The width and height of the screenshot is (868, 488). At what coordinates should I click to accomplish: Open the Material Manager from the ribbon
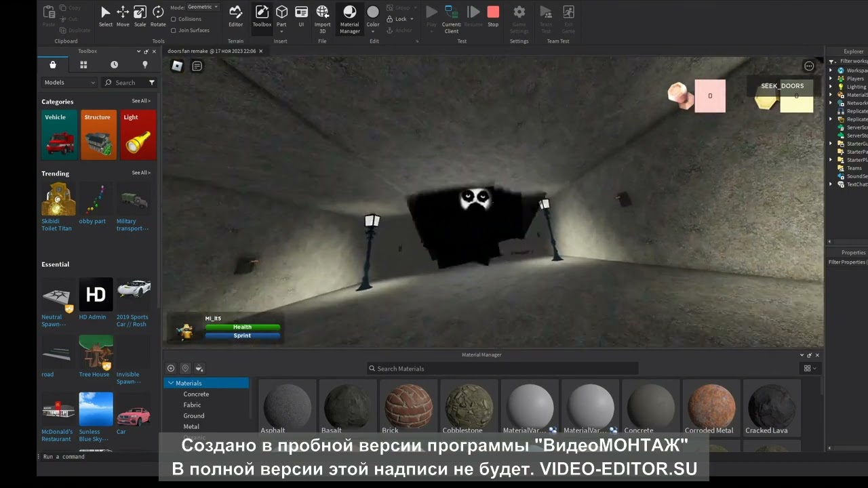(349, 19)
